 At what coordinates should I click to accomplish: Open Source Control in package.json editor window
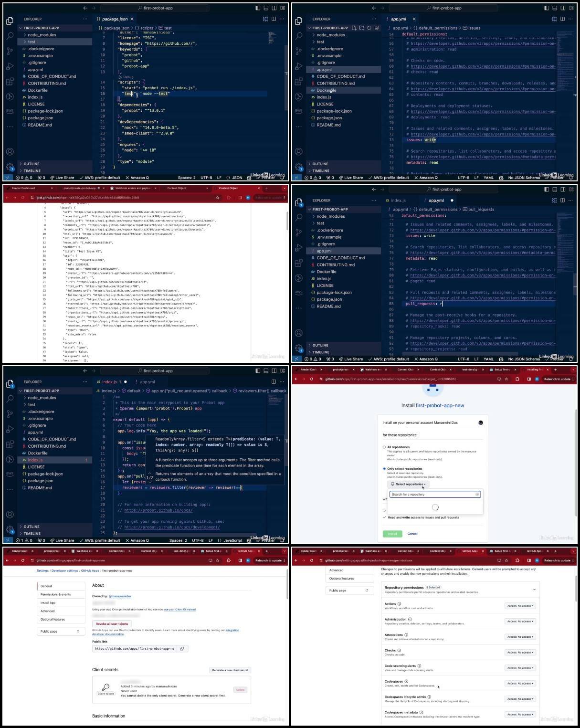coord(10,51)
